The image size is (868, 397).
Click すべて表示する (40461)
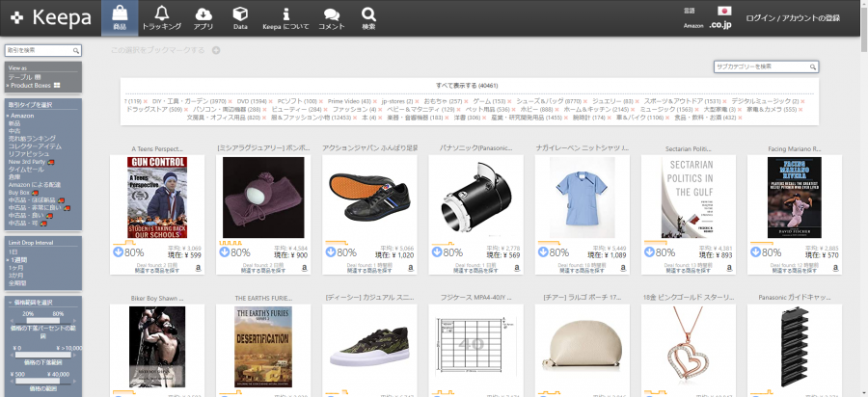tap(467, 86)
